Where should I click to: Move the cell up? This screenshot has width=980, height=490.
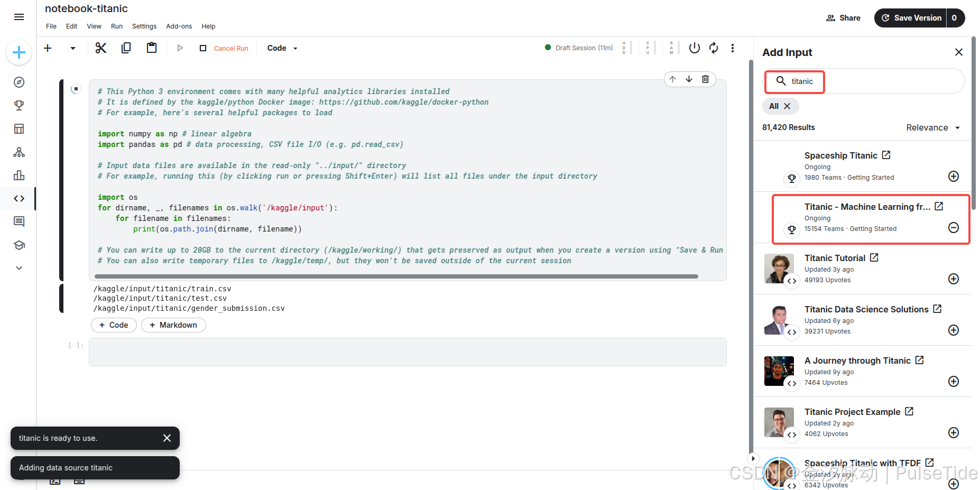673,79
